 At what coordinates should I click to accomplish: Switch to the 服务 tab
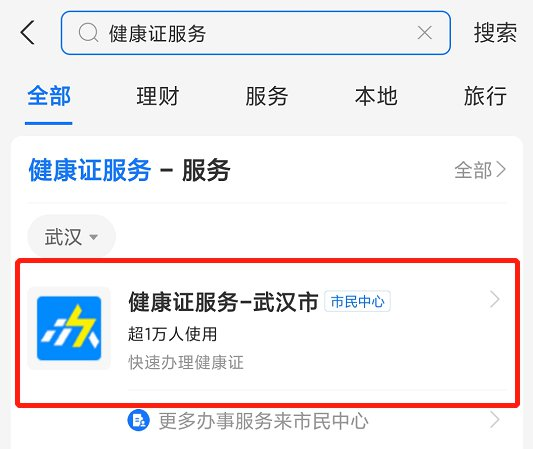267,96
